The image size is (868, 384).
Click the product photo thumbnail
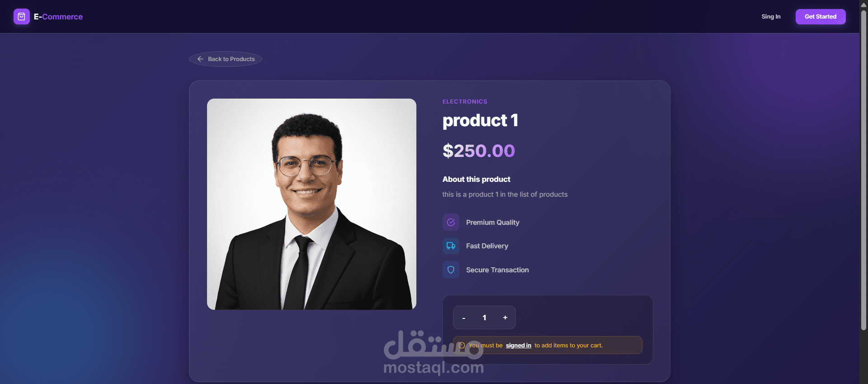click(311, 204)
